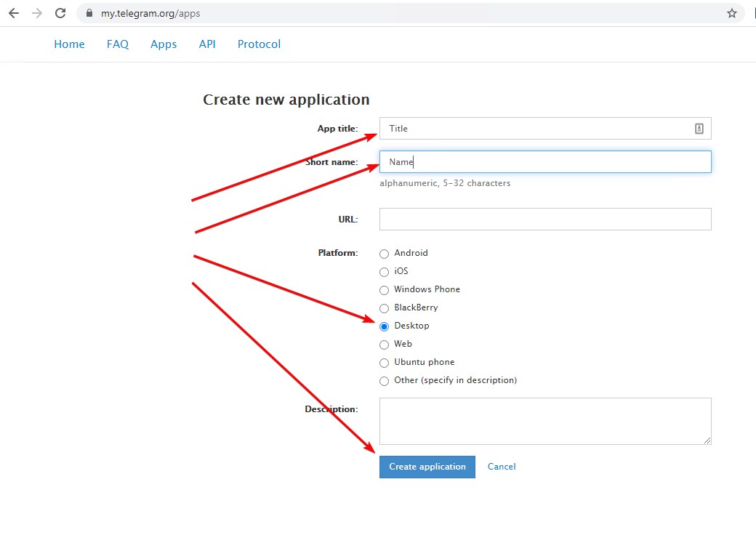756x543 pixels.
Task: Pick the BlackBerry platform radio
Action: [x=384, y=308]
